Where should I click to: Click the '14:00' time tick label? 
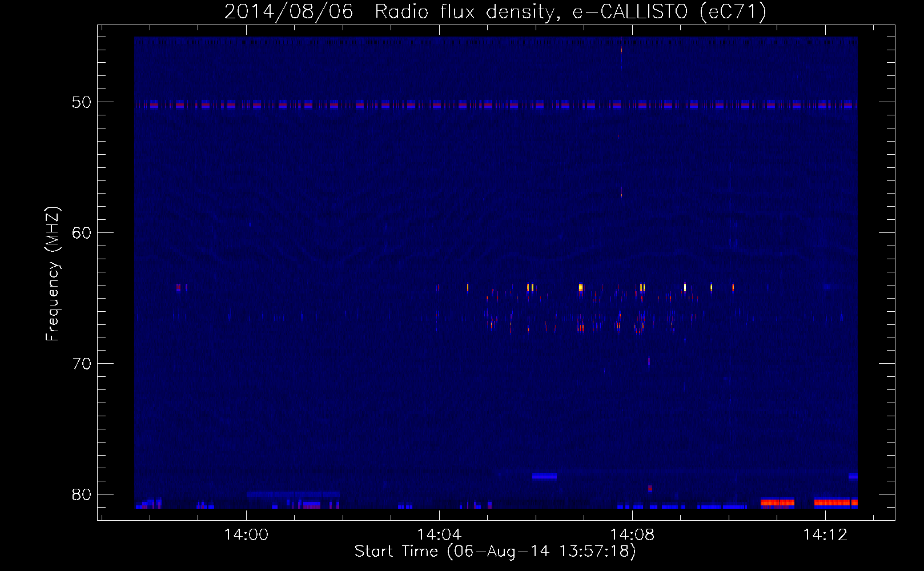point(246,535)
